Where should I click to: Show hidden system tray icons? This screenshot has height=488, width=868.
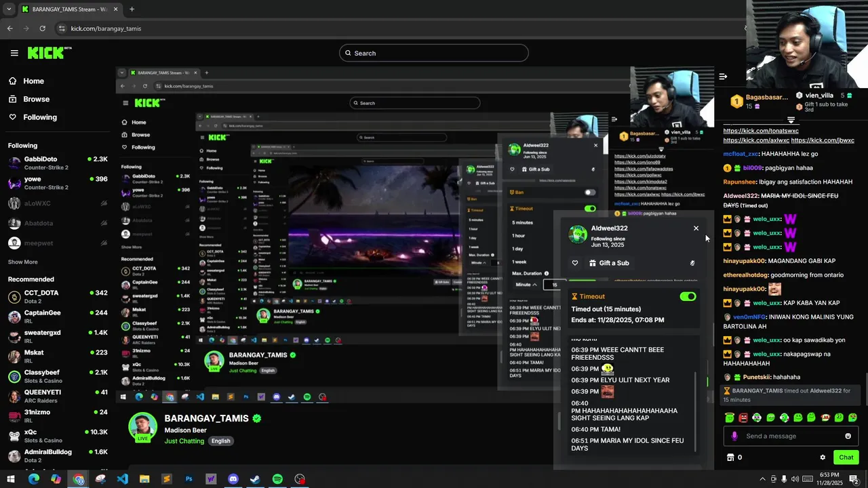pyautogui.click(x=762, y=479)
